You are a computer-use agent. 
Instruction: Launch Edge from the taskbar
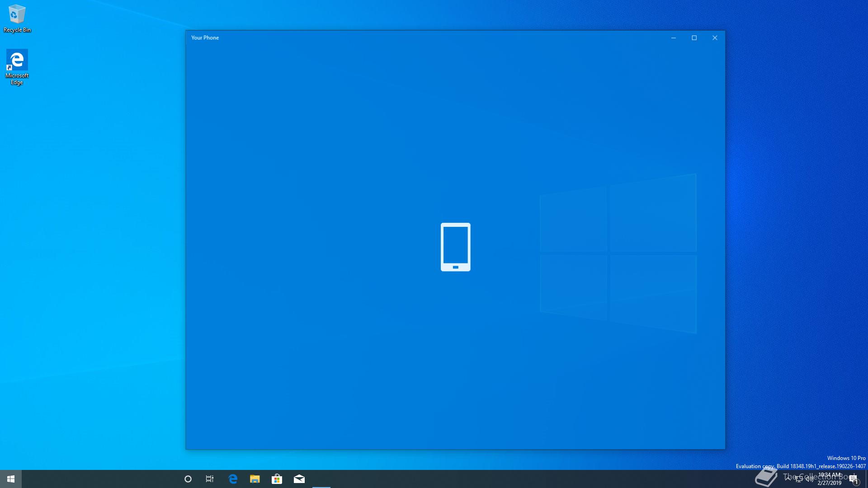click(233, 479)
